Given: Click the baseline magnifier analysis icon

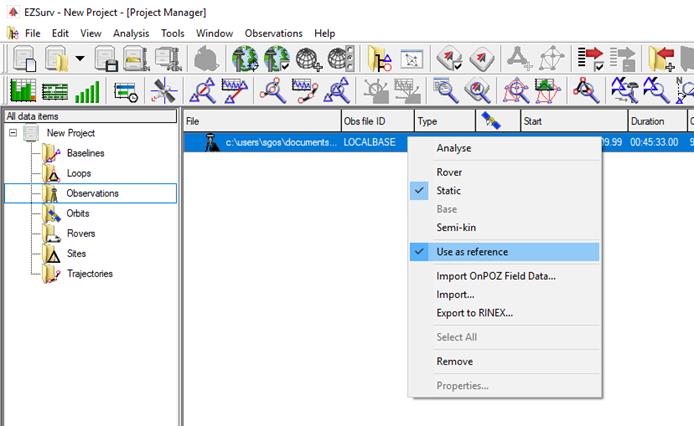Looking at the screenshot, I should (x=202, y=91).
